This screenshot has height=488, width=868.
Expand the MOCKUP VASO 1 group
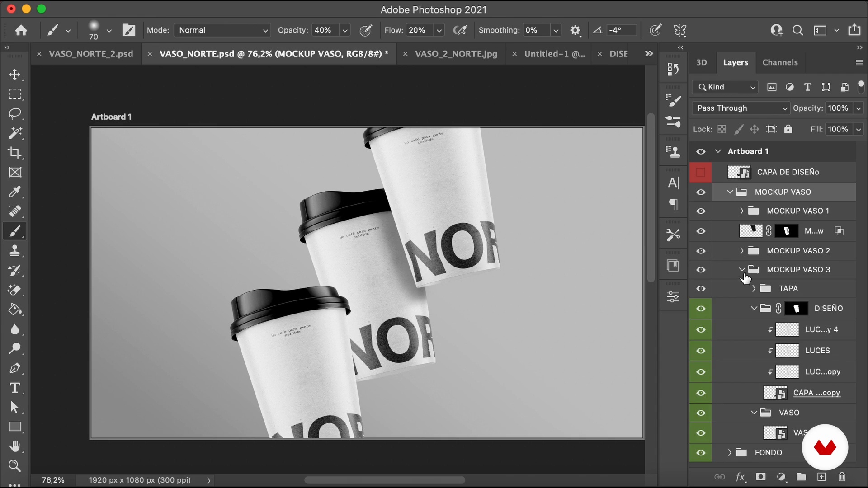coord(741,211)
